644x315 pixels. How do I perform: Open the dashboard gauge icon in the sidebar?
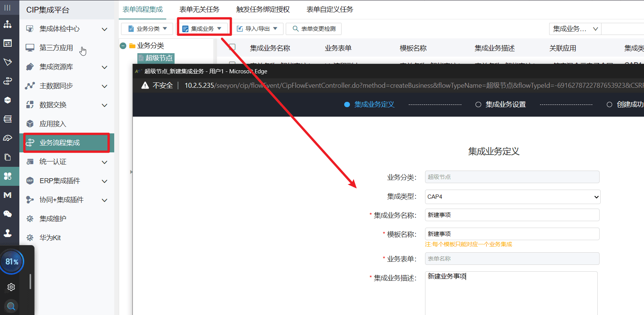click(x=8, y=138)
